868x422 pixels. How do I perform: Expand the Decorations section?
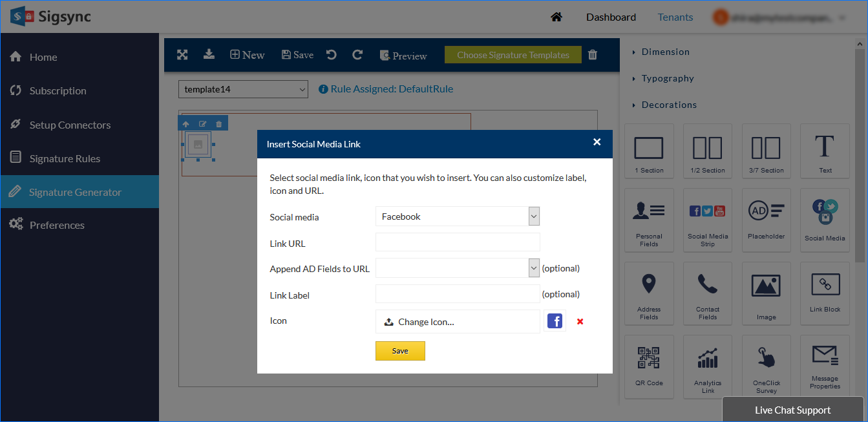(x=668, y=105)
